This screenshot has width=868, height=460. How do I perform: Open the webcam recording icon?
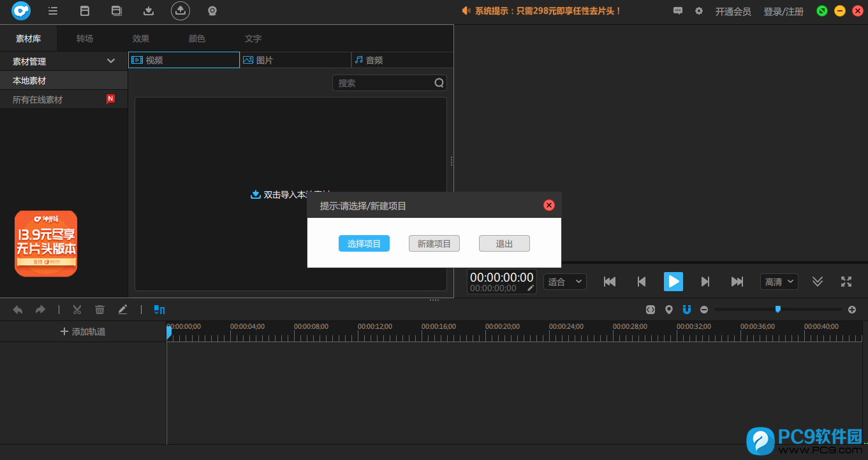[212, 11]
